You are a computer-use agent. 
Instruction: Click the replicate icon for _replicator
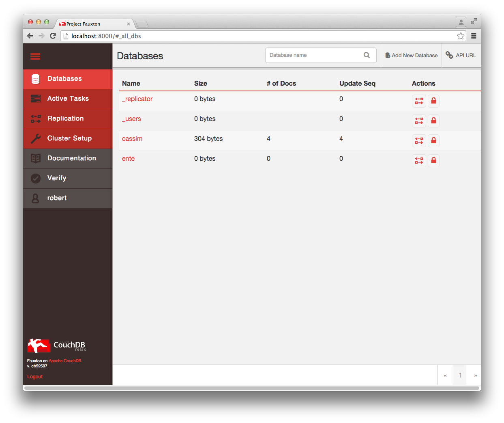pyautogui.click(x=419, y=101)
